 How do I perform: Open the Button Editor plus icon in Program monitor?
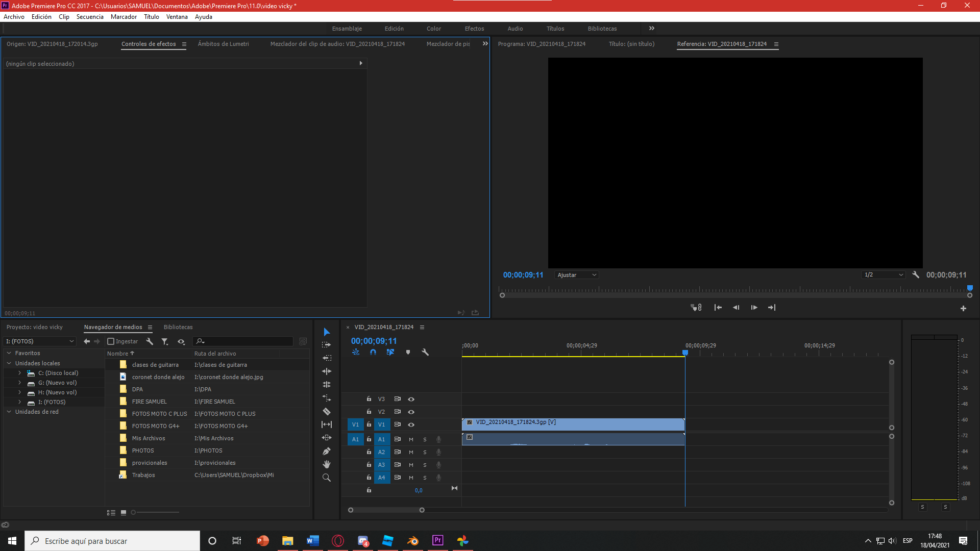click(964, 308)
